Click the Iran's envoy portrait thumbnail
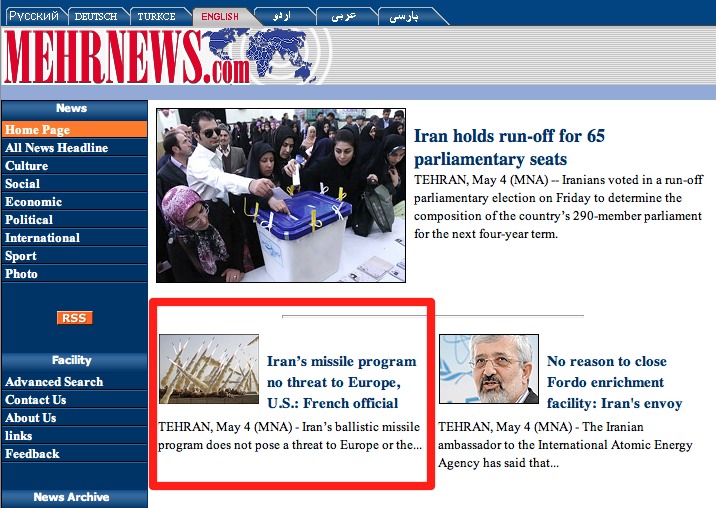This screenshot has height=508, width=716. [x=489, y=369]
